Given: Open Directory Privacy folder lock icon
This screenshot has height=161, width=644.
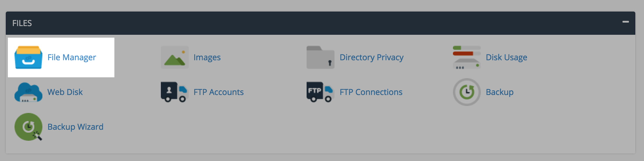Looking at the screenshot, I should [321, 57].
